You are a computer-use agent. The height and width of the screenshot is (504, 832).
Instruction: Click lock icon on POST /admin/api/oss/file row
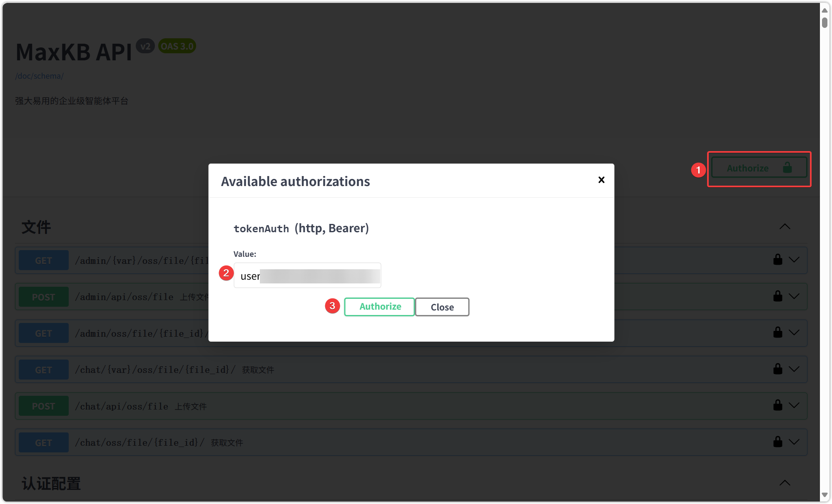tap(777, 296)
